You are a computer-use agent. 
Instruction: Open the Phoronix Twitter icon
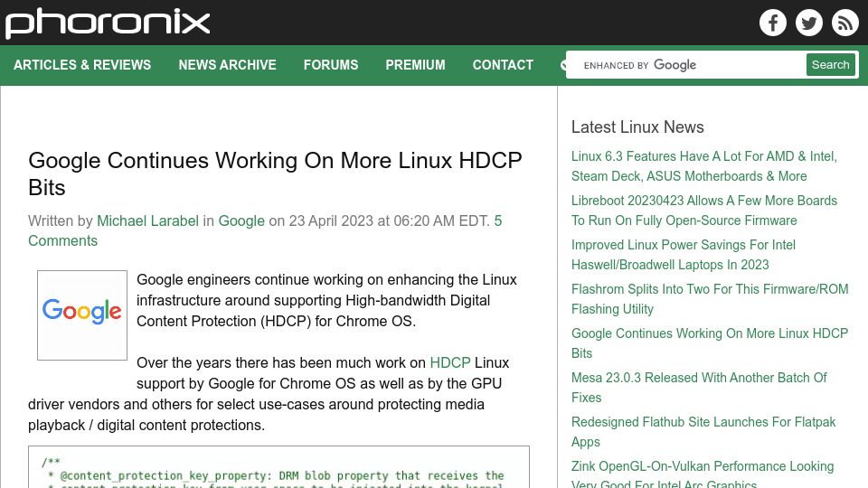point(808,23)
